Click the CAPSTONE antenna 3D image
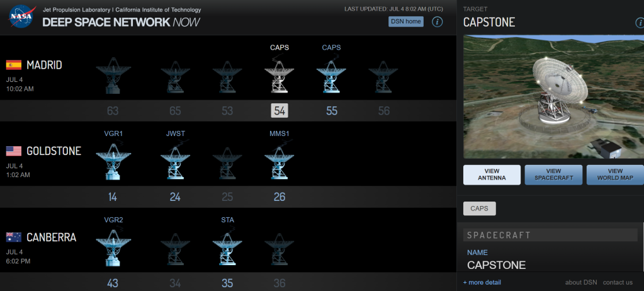Image resolution: width=644 pixels, height=291 pixels. click(x=553, y=97)
